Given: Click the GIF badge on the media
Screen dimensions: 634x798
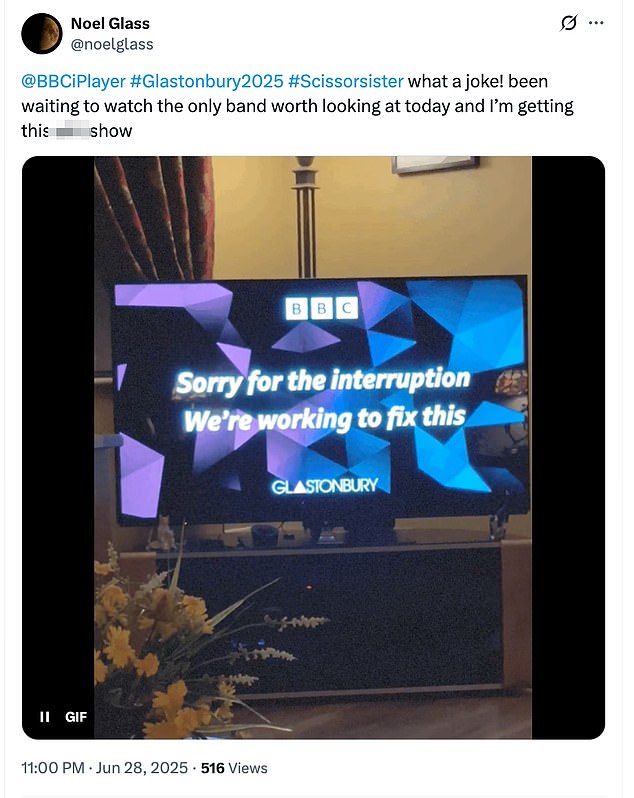Looking at the screenshot, I should click(x=76, y=717).
